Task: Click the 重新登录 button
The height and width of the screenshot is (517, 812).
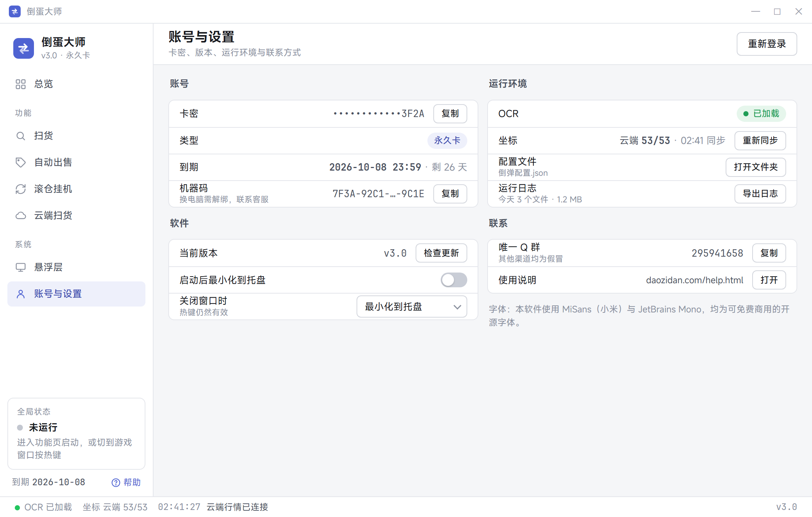Action: pyautogui.click(x=767, y=44)
